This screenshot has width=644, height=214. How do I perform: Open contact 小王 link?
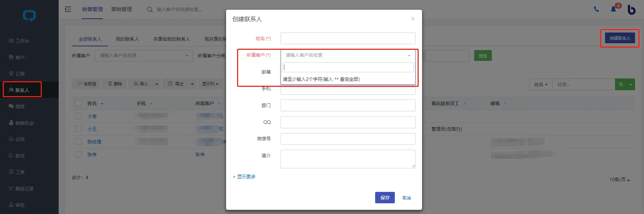tap(92, 129)
